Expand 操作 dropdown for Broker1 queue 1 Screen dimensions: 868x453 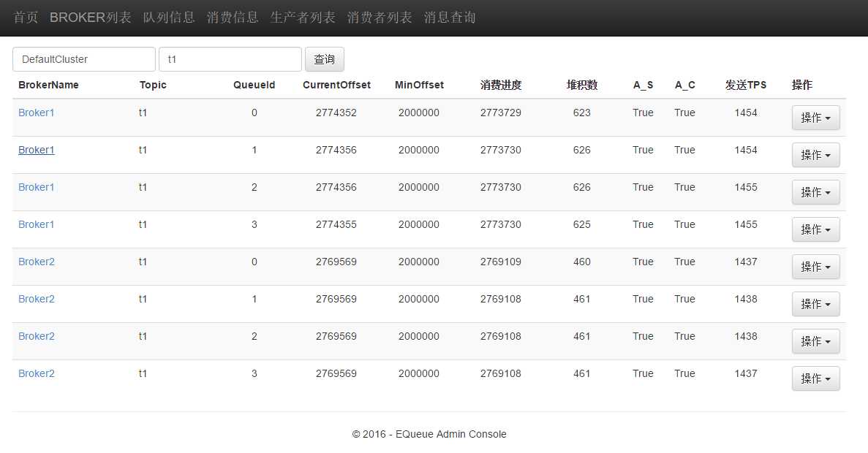tap(816, 155)
